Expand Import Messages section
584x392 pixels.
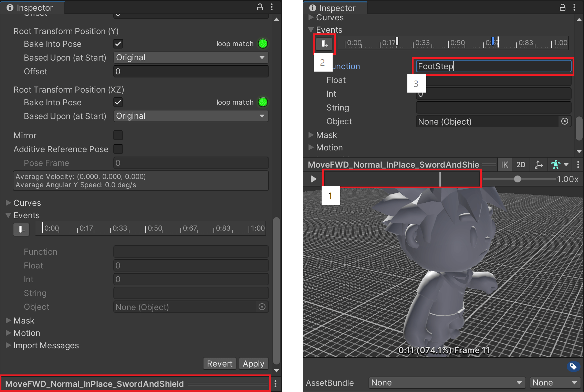point(9,345)
